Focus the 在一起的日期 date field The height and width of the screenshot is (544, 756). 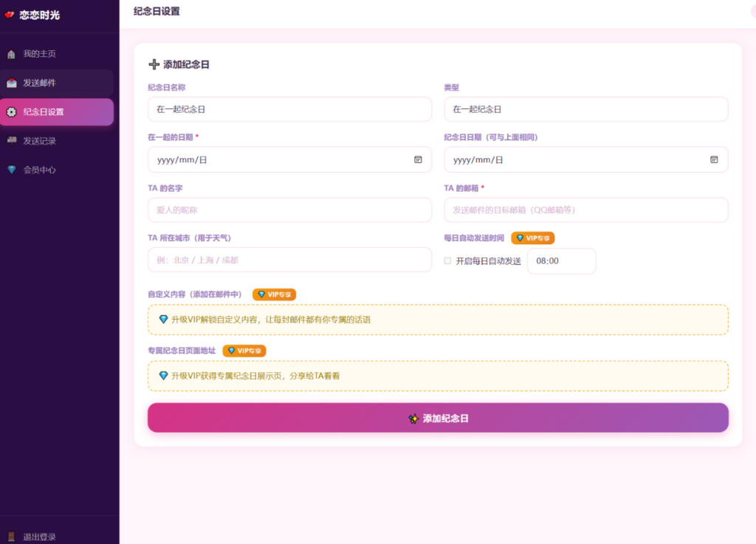(x=289, y=159)
